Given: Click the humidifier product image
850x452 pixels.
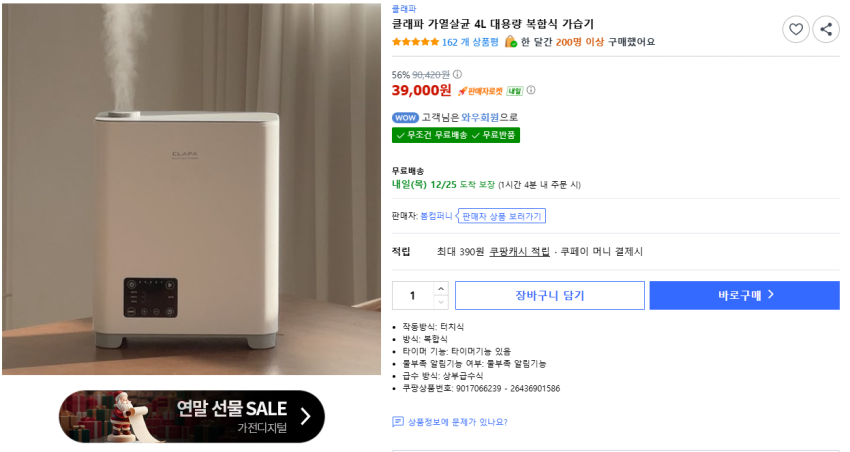Looking at the screenshot, I should pos(190,189).
